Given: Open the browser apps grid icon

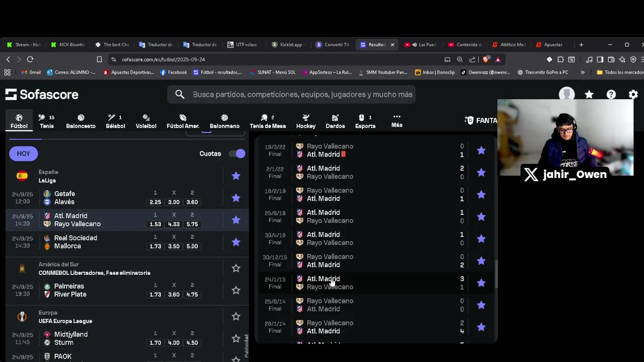Looking at the screenshot, I should (x=7, y=72).
